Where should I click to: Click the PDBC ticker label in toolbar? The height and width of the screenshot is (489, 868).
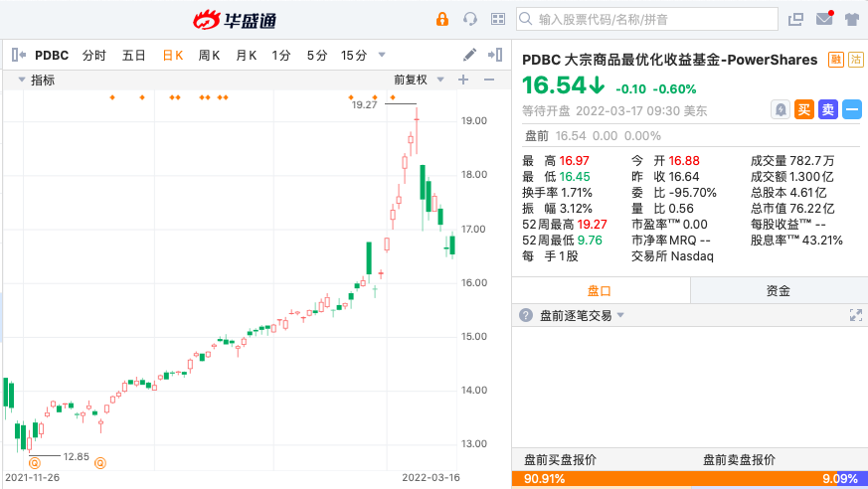click(x=52, y=56)
